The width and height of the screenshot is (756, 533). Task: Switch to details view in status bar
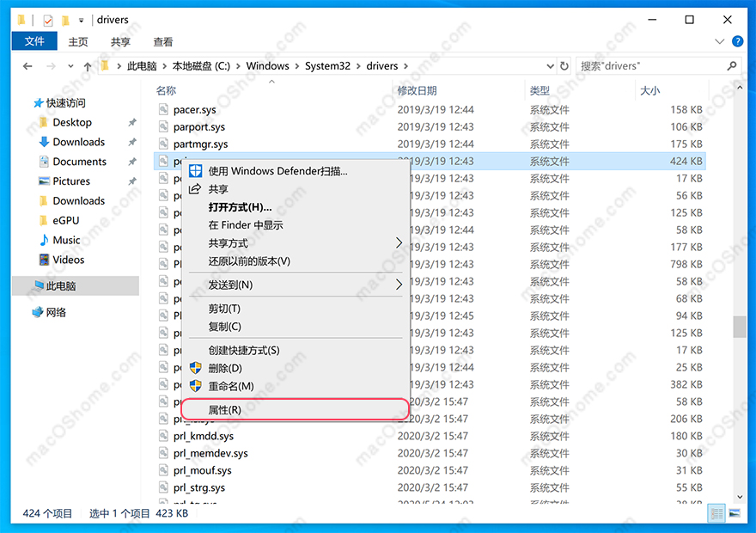pos(716,513)
